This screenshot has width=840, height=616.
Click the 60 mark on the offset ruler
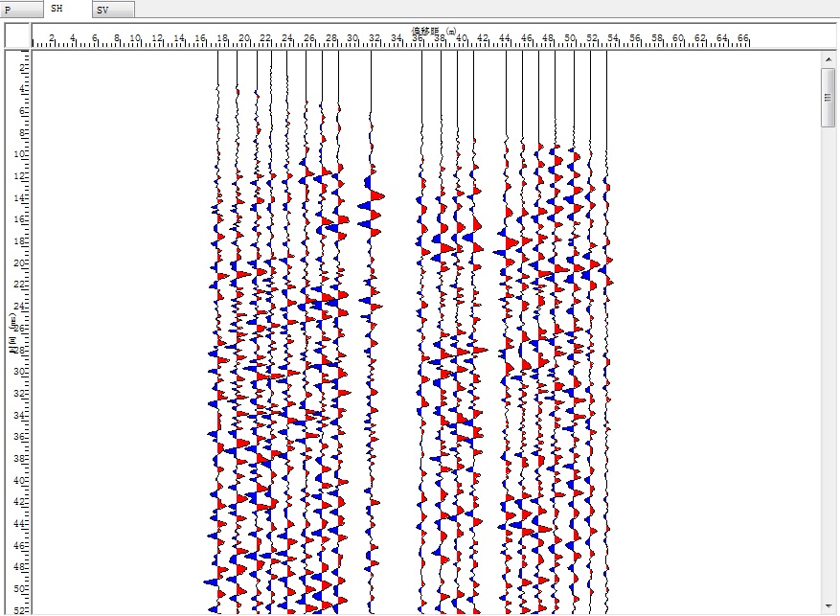point(678,39)
